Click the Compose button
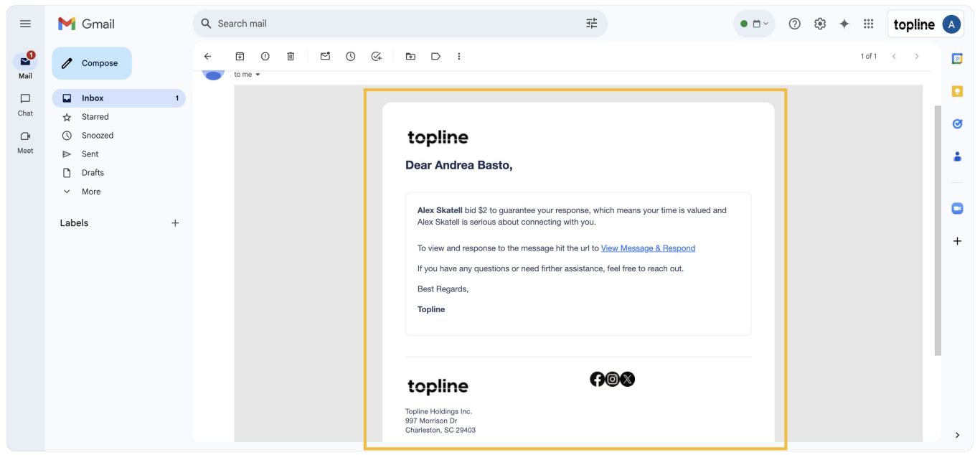The image size is (980, 455). (x=92, y=63)
